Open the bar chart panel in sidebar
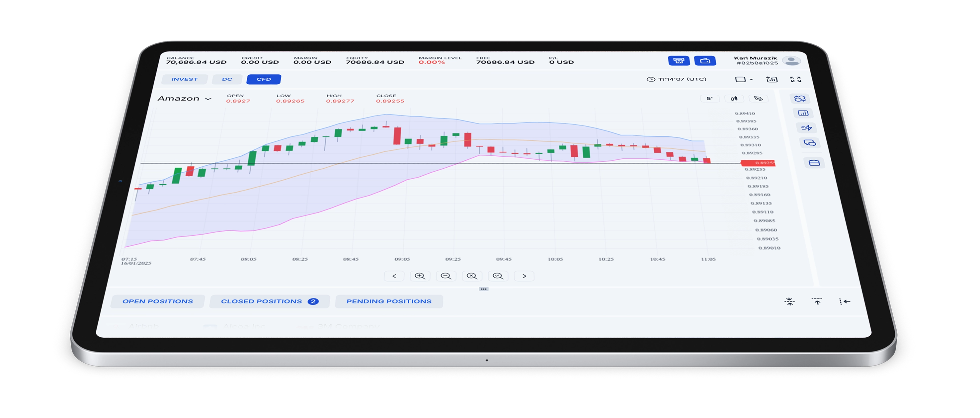This screenshot has height=418, width=980. (x=803, y=113)
